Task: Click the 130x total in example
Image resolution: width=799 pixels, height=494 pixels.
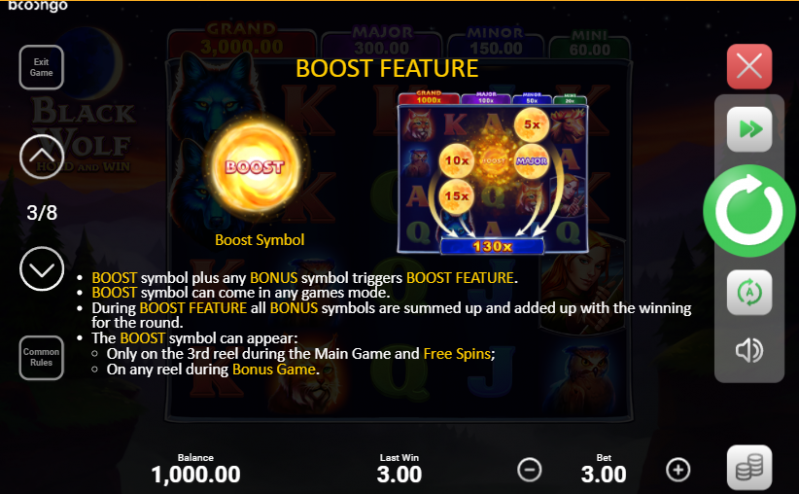Action: 492,247
